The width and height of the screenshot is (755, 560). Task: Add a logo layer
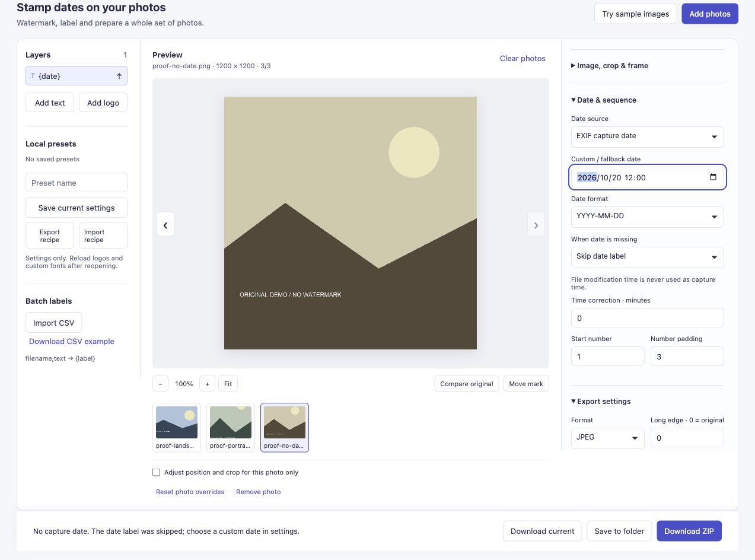point(103,103)
